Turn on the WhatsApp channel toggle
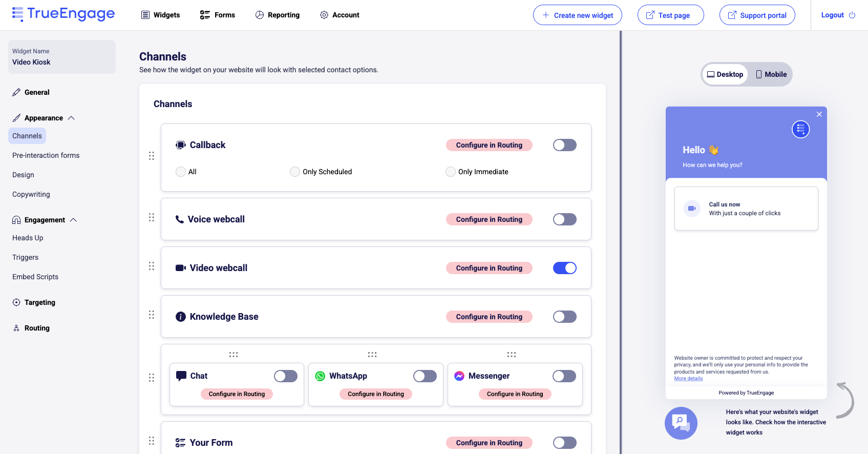 pyautogui.click(x=425, y=376)
